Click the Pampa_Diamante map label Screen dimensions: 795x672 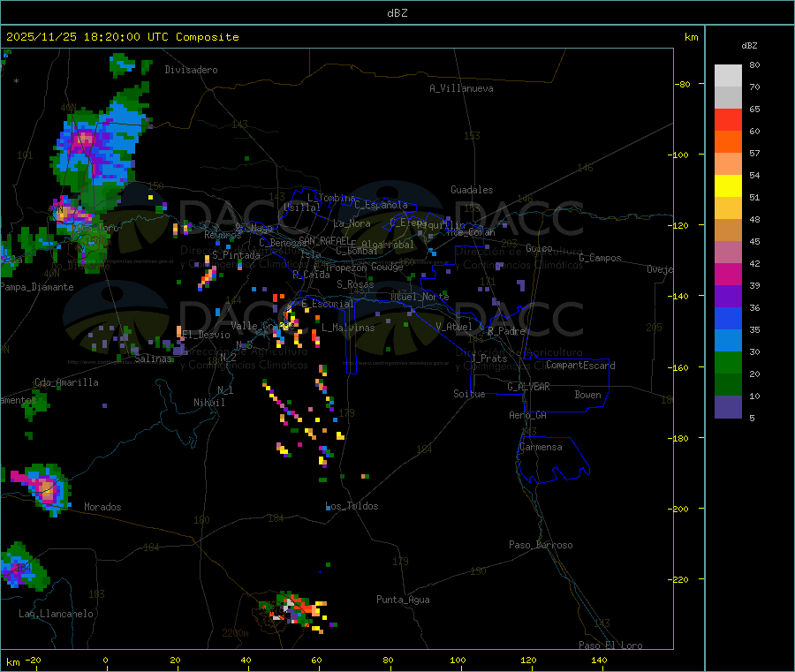click(x=37, y=287)
